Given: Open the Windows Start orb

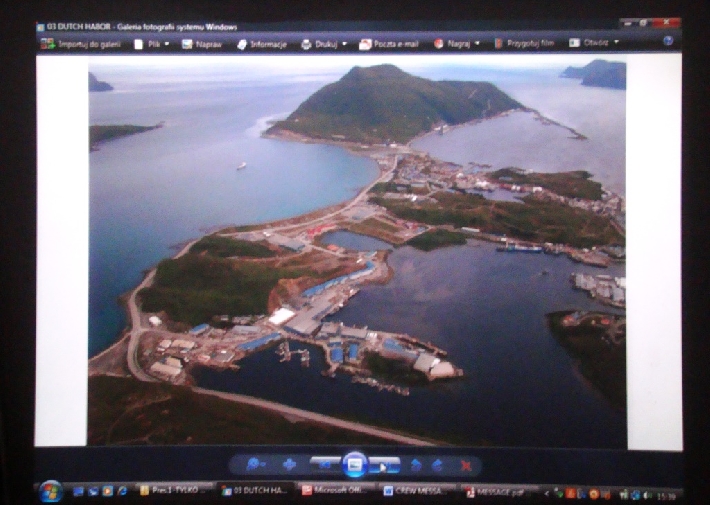Looking at the screenshot, I should pos(49,491).
